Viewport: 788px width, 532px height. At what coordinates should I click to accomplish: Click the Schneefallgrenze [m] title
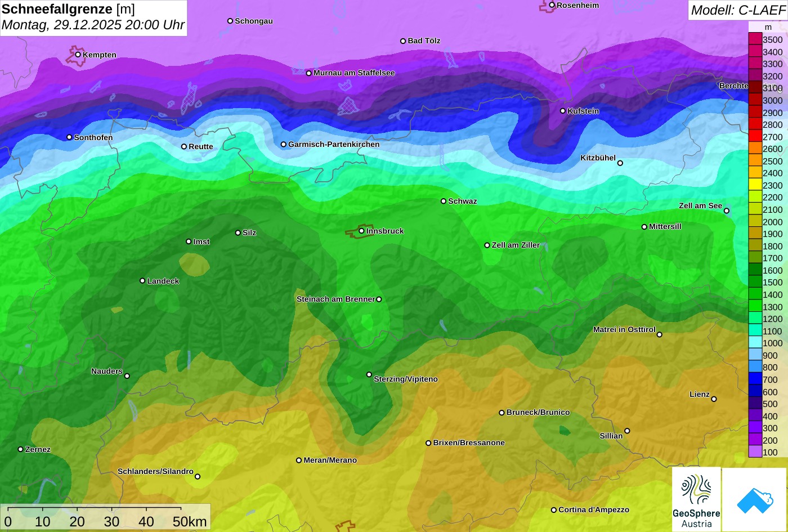[x=68, y=9]
